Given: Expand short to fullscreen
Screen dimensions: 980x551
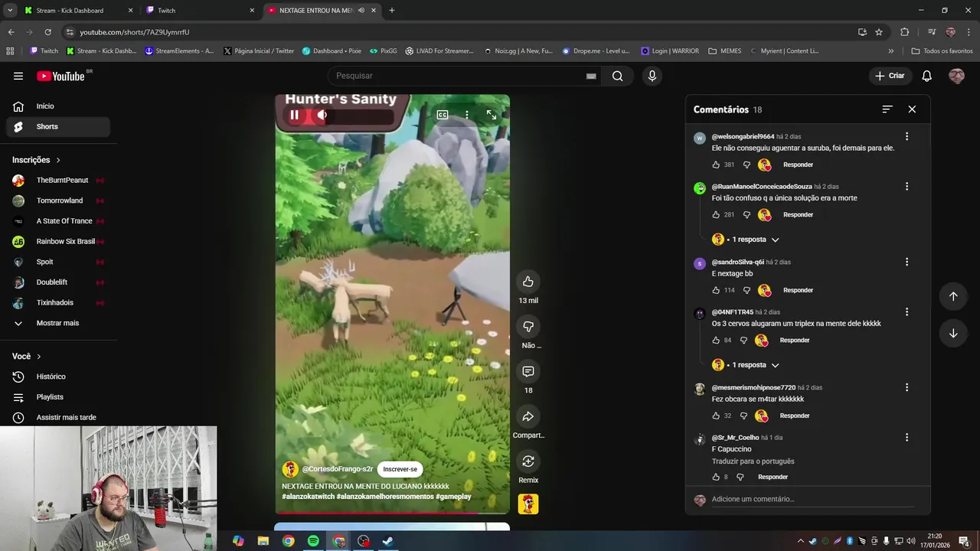Looking at the screenshot, I should point(492,115).
